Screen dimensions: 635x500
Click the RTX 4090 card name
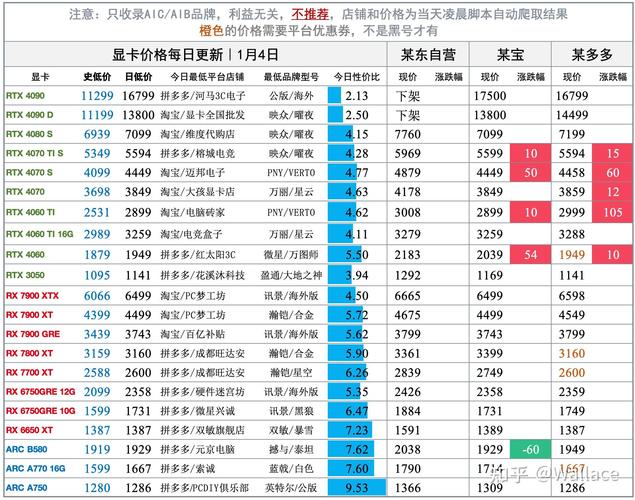(x=25, y=96)
